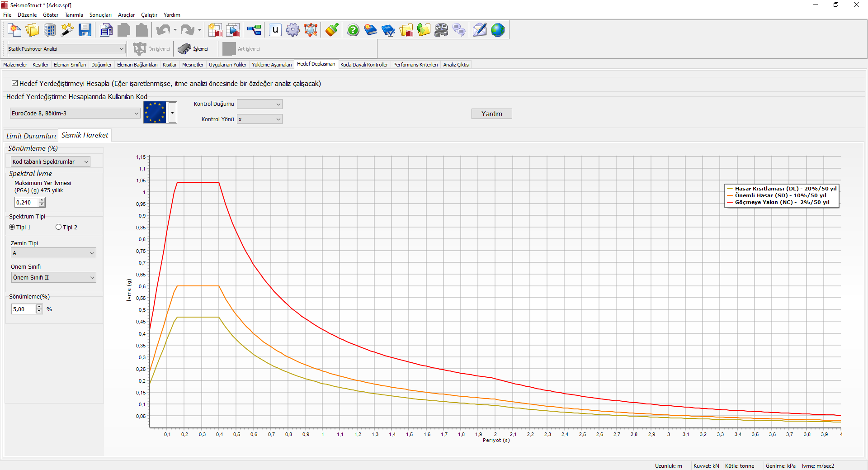Open the Sonuçlar menu

coord(100,15)
